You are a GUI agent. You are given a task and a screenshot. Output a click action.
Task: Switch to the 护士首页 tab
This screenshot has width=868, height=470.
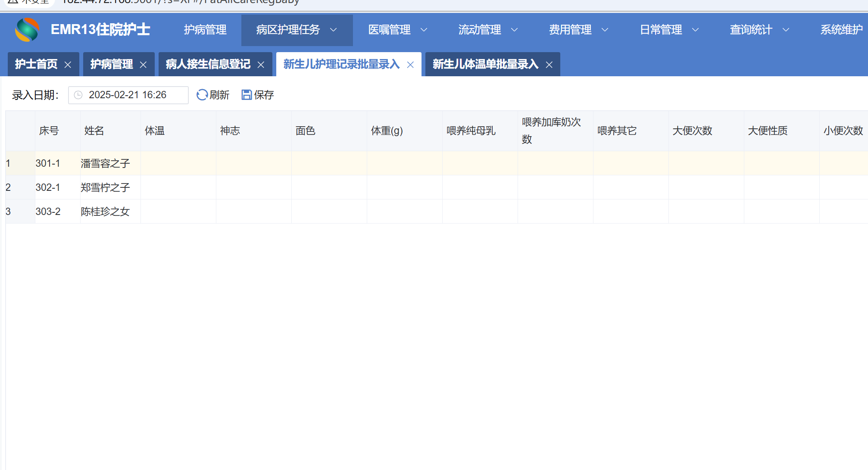click(x=36, y=64)
